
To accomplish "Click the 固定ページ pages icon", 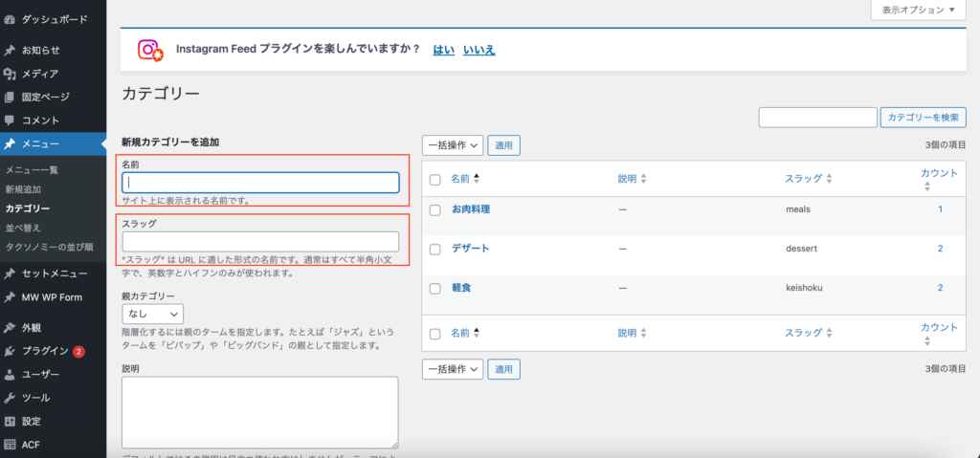I will point(9,97).
